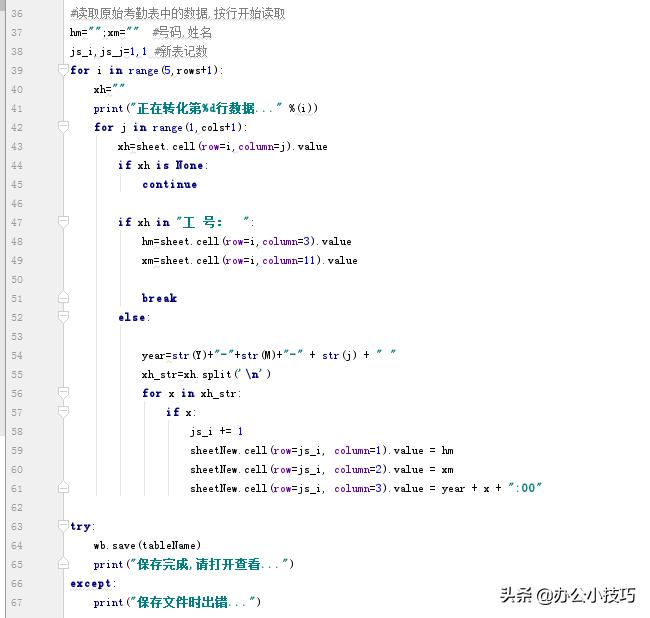Screen dimensions: 650x618
Task: Click line number 67 in the gutter
Action: tap(17, 603)
